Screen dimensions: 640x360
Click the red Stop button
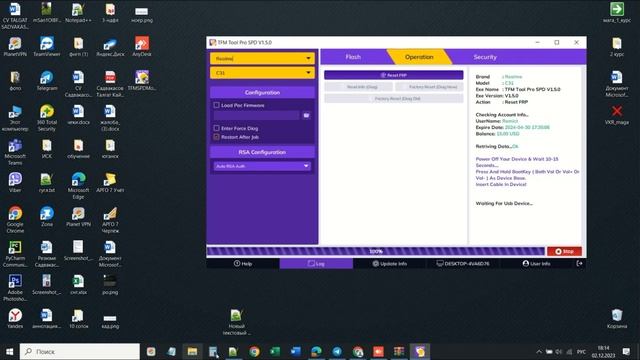tap(564, 251)
